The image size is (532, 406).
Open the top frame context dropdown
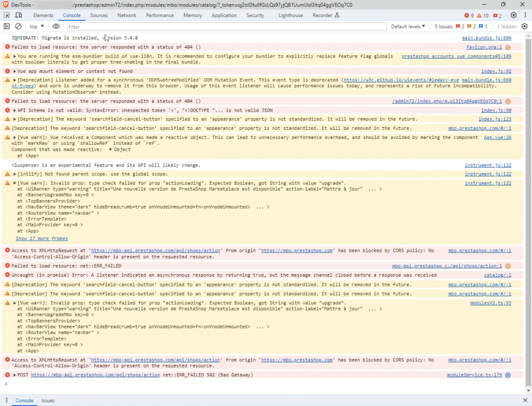[35, 26]
